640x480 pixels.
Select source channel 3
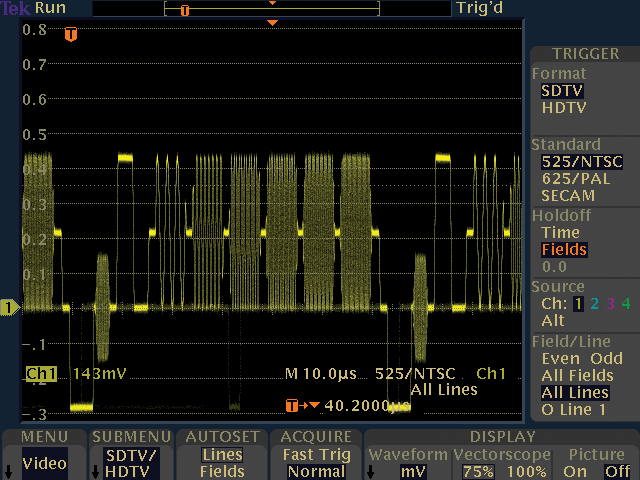(608, 304)
